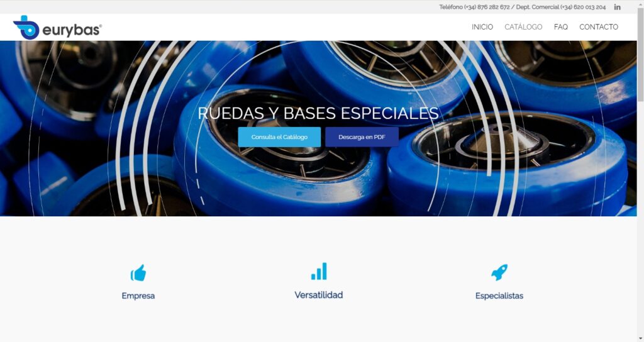Open the Empresa heading link

(x=138, y=295)
